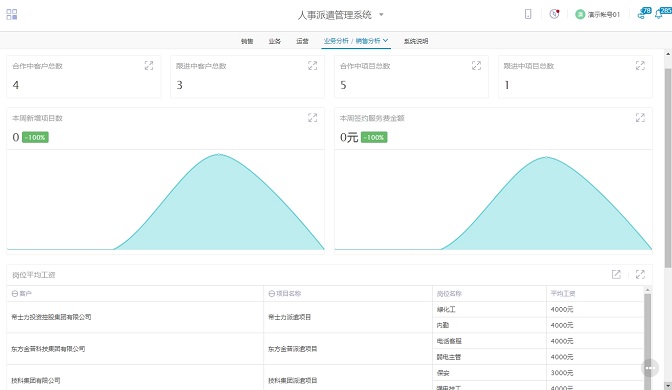The image size is (672, 390).
Task: Expand the 合作中项目总数 card to fullscreen
Action: coord(476,66)
